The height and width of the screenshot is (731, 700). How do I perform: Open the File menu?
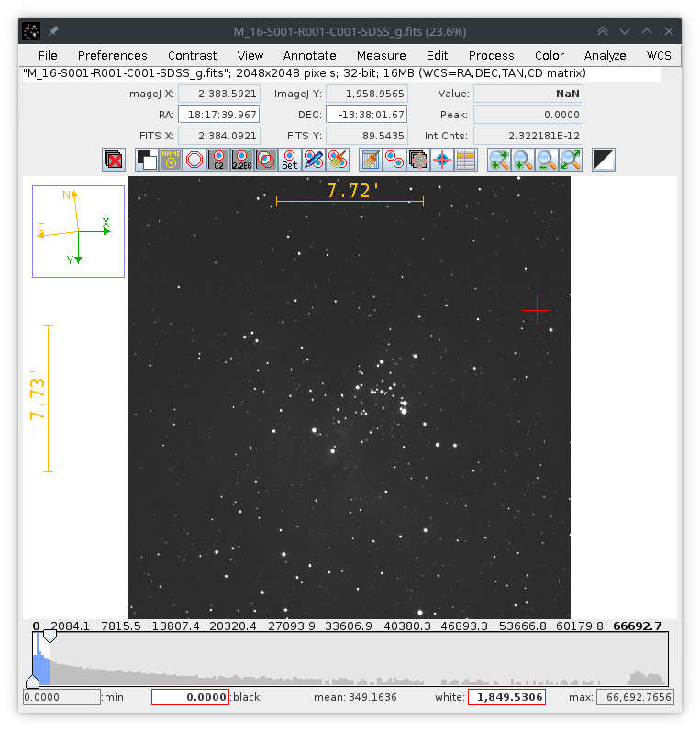tap(48, 55)
